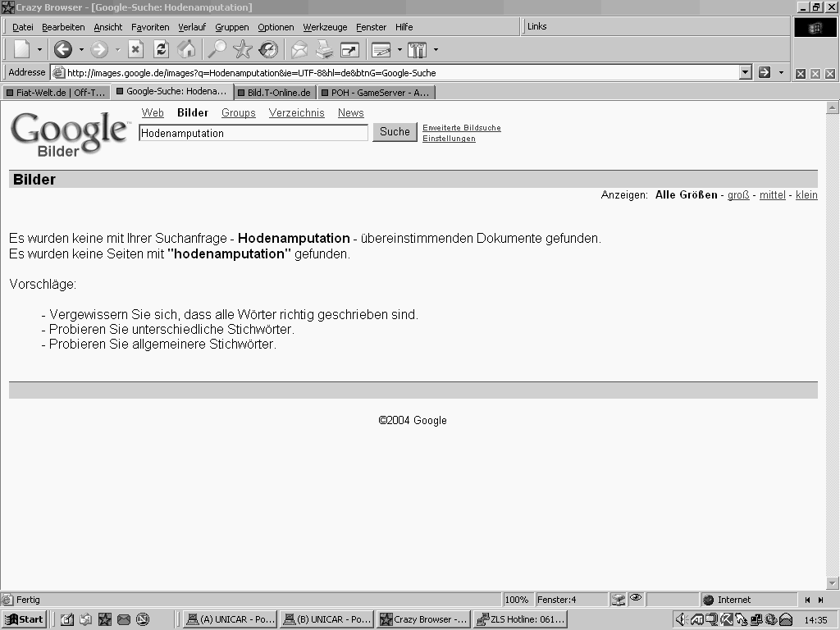This screenshot has width=840, height=630.
Task: Filter image size by the mittel link
Action: (x=772, y=195)
